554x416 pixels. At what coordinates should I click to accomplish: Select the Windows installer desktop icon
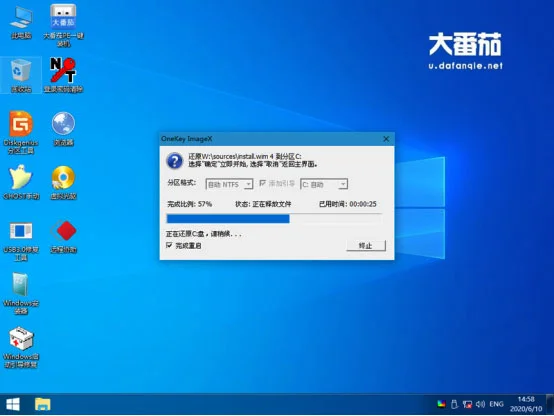tap(21, 293)
